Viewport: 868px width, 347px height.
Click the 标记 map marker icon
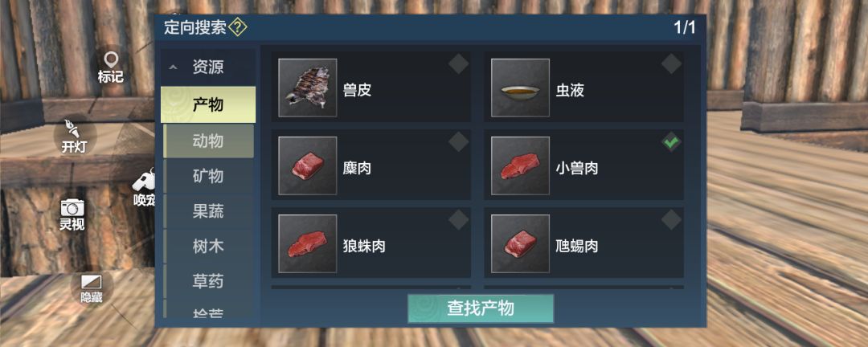(111, 59)
